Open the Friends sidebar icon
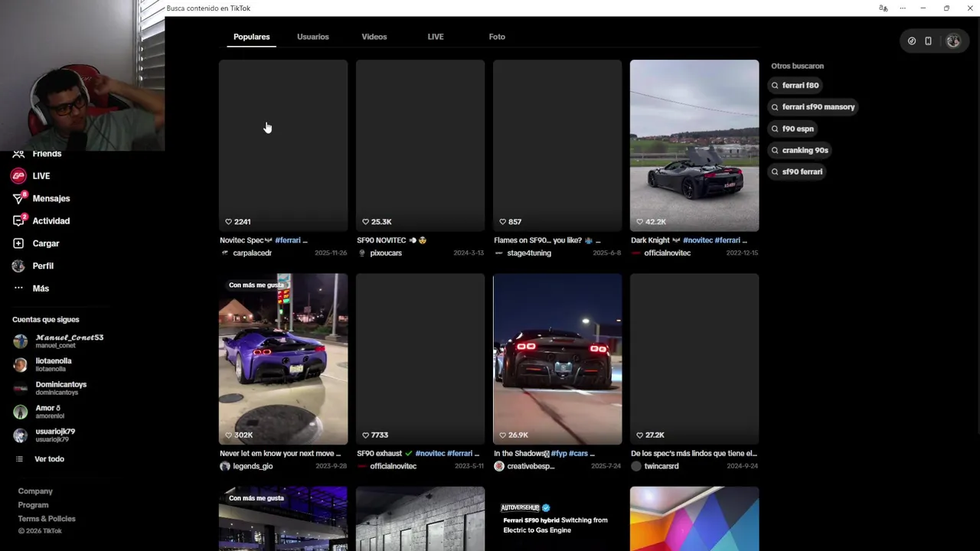980x551 pixels. (18, 154)
